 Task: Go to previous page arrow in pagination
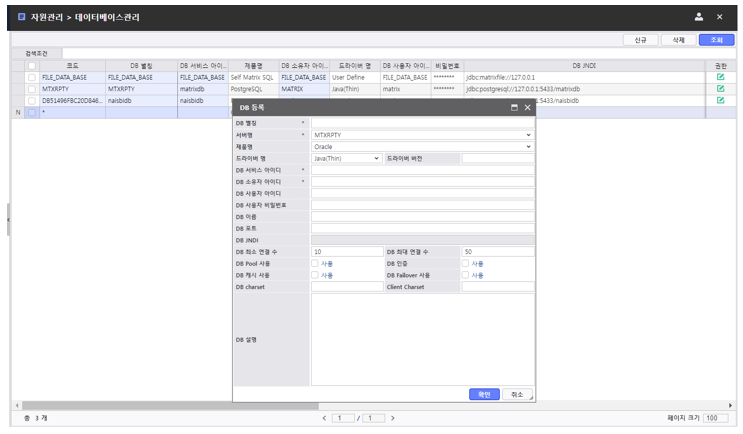point(323,418)
